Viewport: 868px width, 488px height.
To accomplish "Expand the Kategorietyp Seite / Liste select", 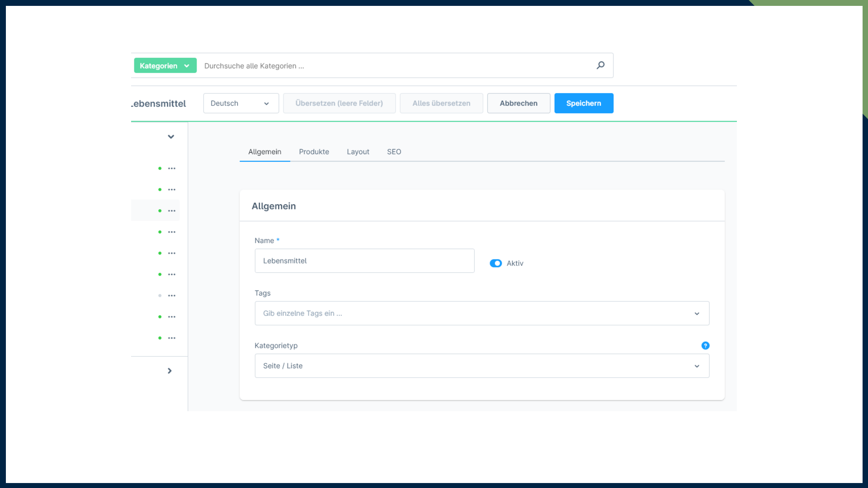I will pos(481,366).
